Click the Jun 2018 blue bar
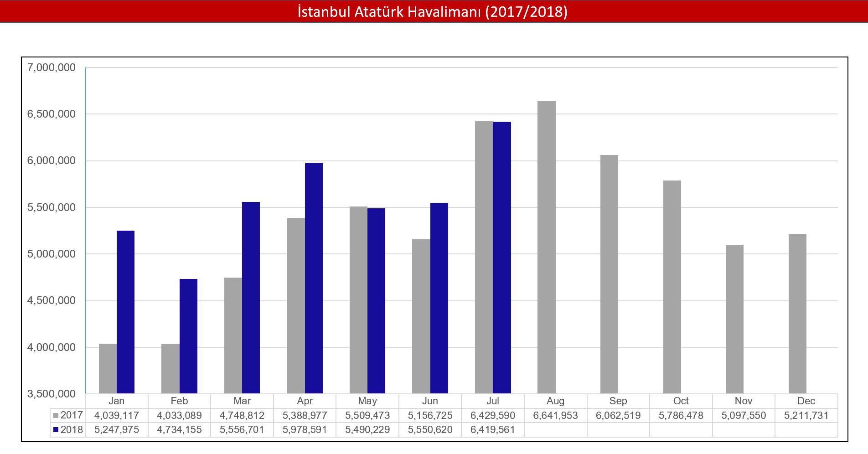Viewport: 868px width, 454px height. point(439,298)
